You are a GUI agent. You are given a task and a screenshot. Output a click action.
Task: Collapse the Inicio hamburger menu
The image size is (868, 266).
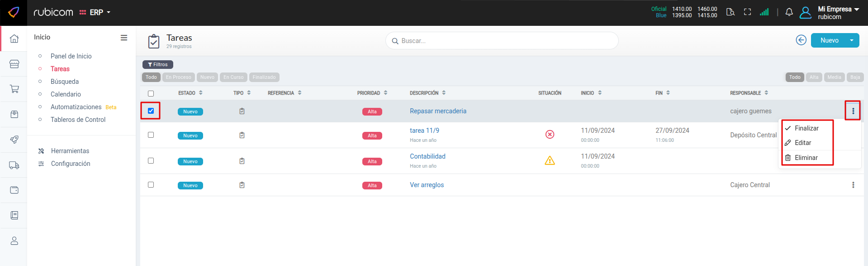click(x=123, y=38)
